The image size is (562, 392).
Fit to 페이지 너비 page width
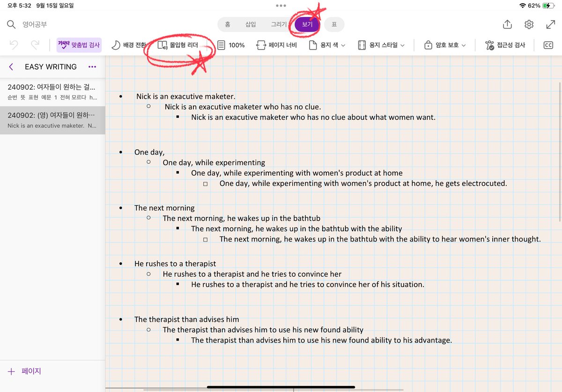277,45
